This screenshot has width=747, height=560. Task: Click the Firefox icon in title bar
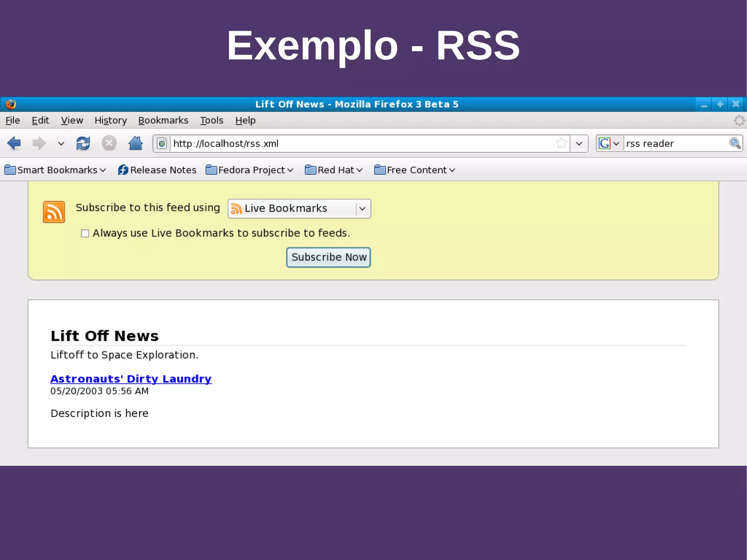pyautogui.click(x=11, y=104)
